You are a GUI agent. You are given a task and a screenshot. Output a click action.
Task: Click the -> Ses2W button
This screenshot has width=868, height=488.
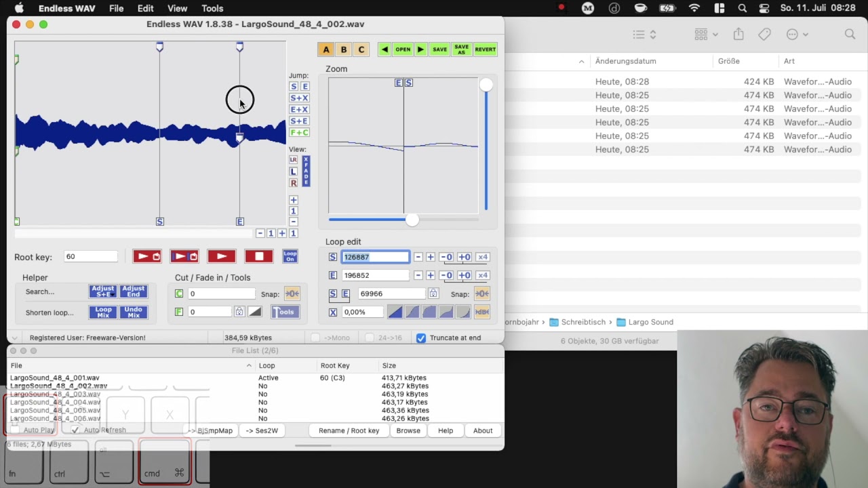point(262,430)
